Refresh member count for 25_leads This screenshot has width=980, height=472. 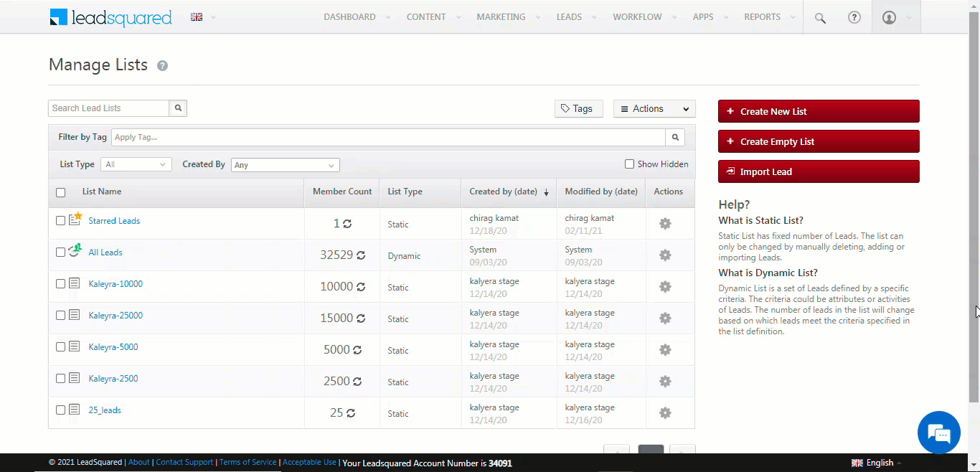(x=351, y=413)
